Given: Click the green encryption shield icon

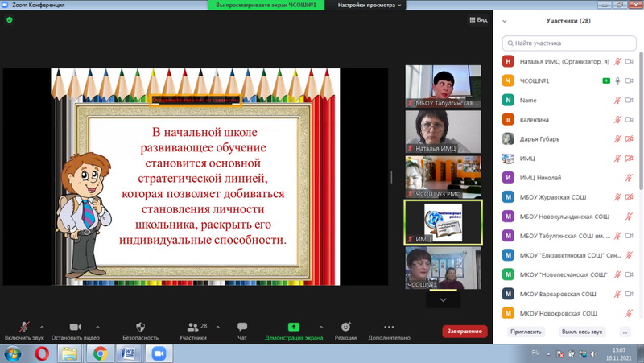Looking at the screenshot, I should [x=10, y=19].
